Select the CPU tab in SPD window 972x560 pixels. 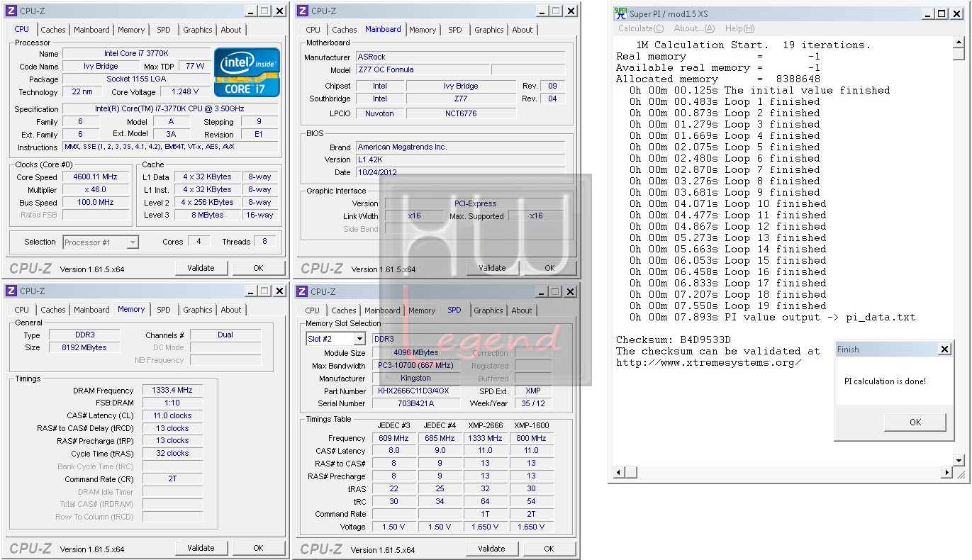tap(313, 310)
